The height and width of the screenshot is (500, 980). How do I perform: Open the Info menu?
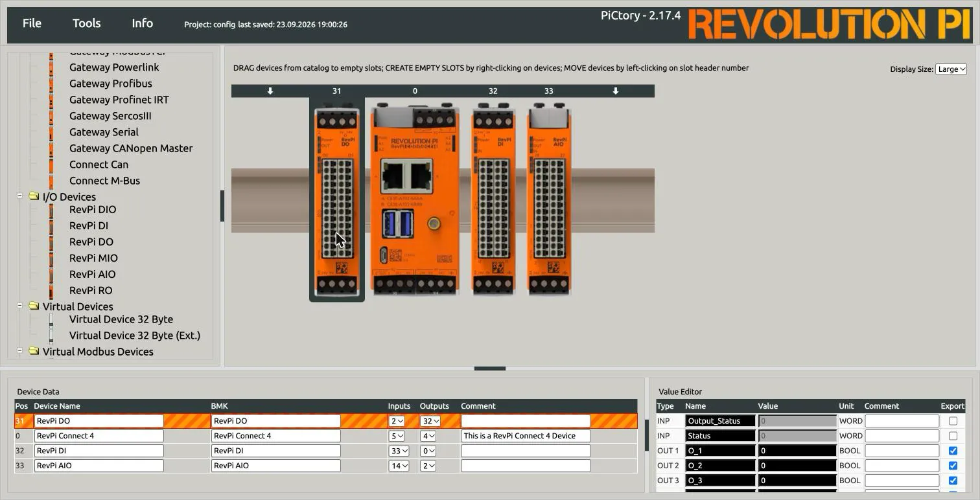[x=142, y=23]
